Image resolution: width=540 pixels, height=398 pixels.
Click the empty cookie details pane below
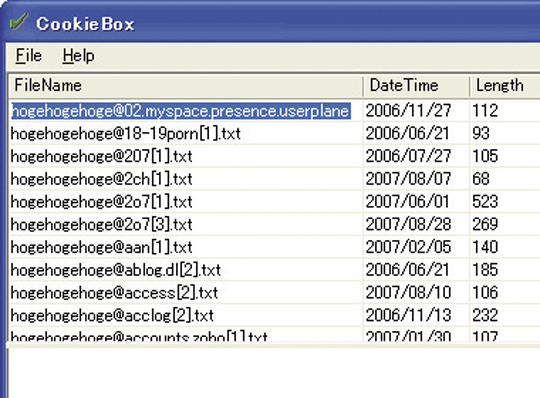pos(274,373)
